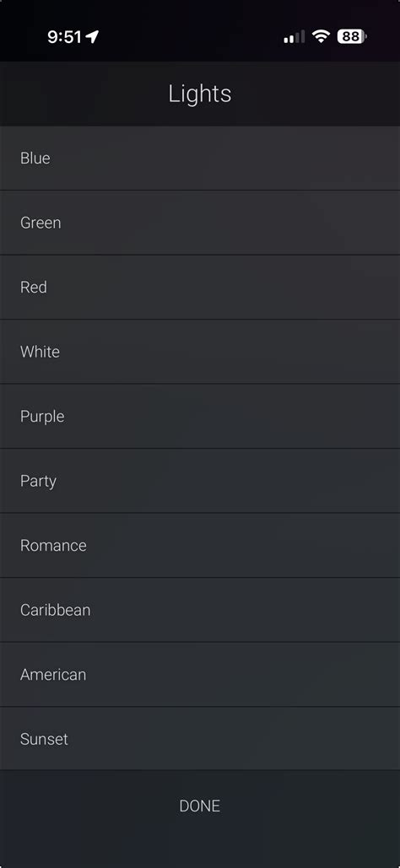Tap the Wi-Fi status icon
Screen dimensions: 400x868
[x=321, y=36]
